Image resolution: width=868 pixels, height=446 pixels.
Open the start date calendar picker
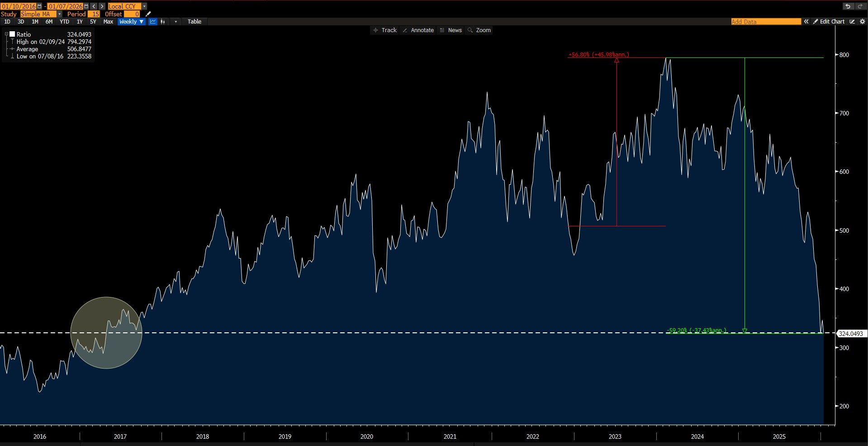(x=40, y=6)
